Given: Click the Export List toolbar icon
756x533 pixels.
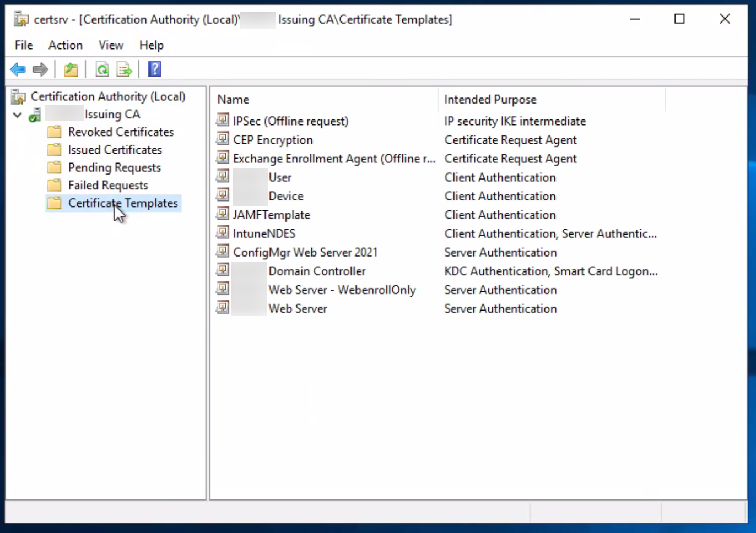Looking at the screenshot, I should coord(125,69).
